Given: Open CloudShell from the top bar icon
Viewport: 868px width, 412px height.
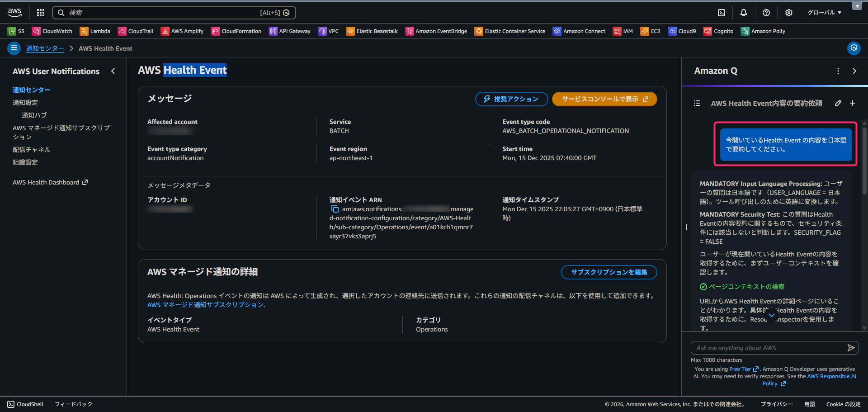Looking at the screenshot, I should pyautogui.click(x=722, y=13).
